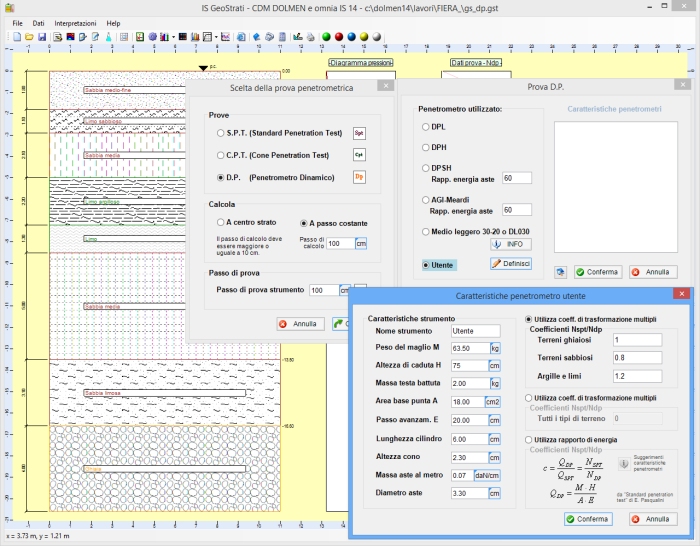Click the Altezza di caduta H field
Viewport: 700px width, 546px height.
(470, 366)
